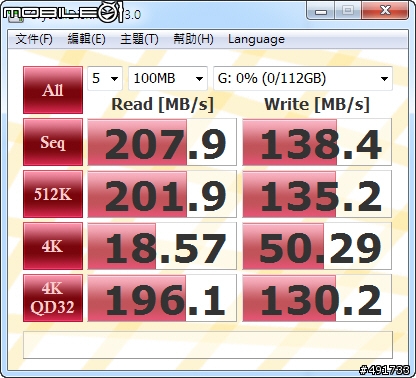Run all benchmarks with All button
The width and height of the screenshot is (416, 378).
pyautogui.click(x=53, y=90)
